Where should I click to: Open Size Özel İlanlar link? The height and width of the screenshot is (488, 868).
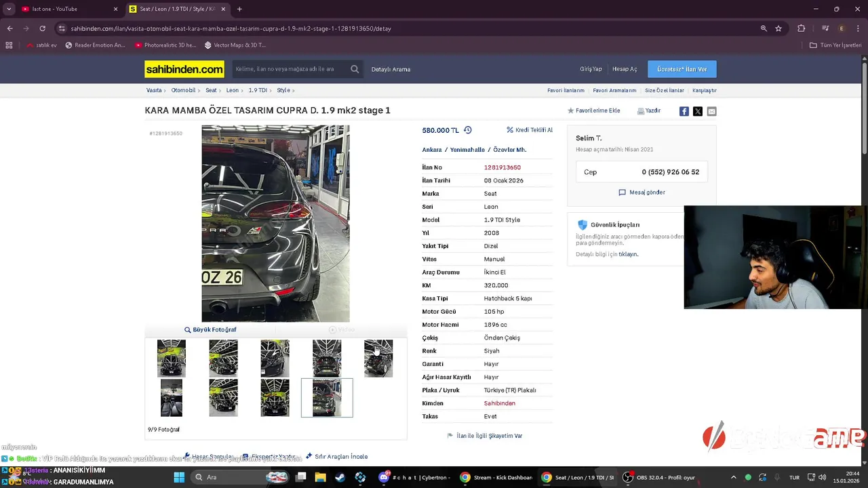[665, 90]
